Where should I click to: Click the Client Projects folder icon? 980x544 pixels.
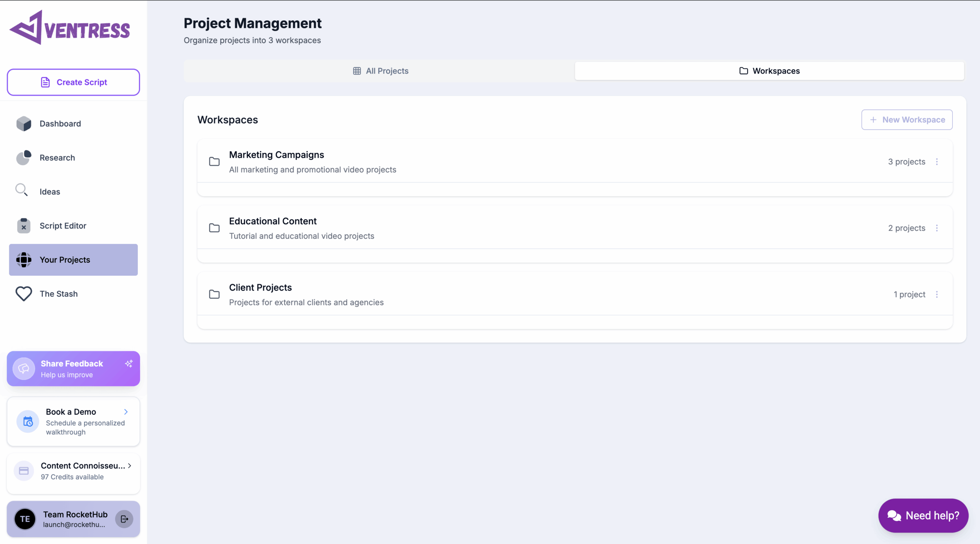pos(214,294)
